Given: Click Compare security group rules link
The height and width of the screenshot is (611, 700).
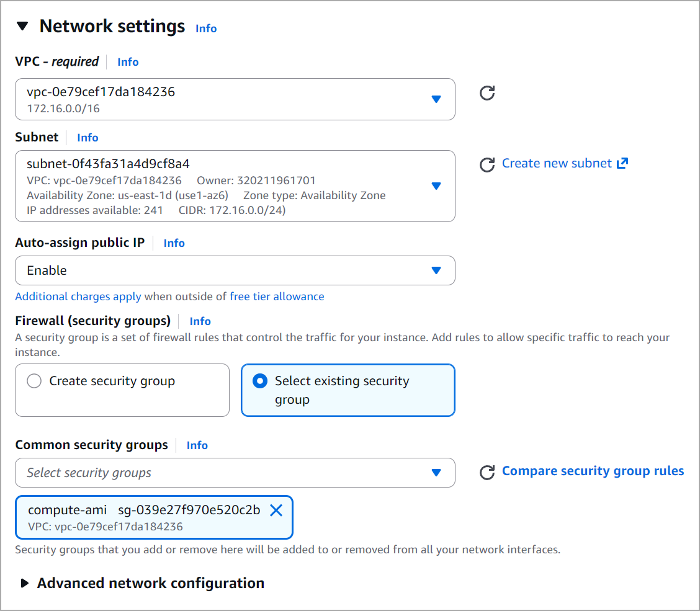Looking at the screenshot, I should click(x=593, y=471).
